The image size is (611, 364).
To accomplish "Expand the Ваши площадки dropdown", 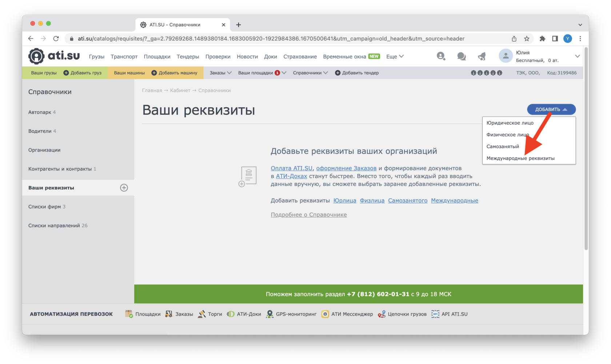I will click(262, 73).
